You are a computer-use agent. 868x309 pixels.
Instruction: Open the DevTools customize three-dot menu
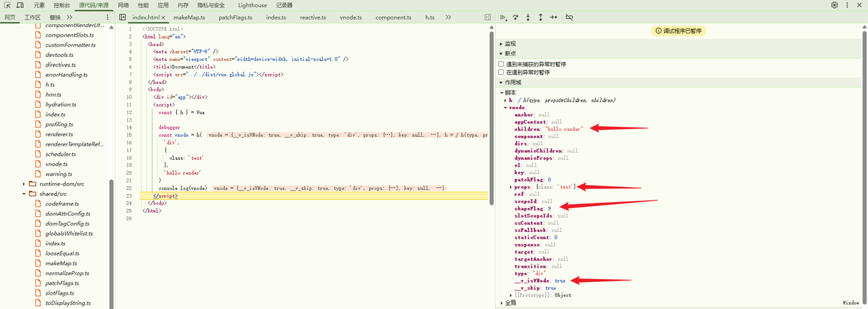point(847,5)
